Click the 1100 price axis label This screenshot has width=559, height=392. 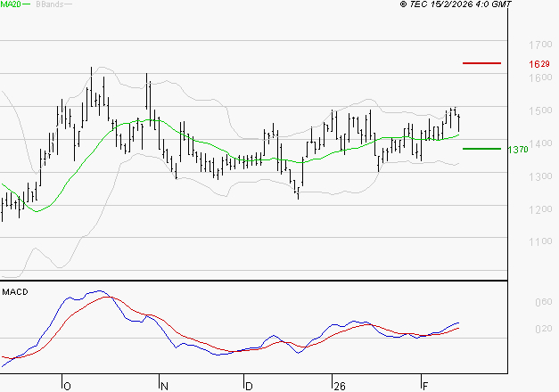click(538, 242)
